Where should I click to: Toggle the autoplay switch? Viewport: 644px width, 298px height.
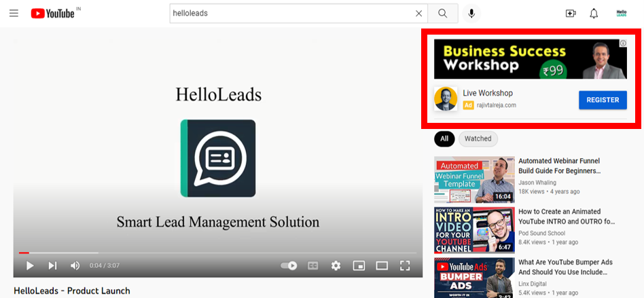(289, 265)
